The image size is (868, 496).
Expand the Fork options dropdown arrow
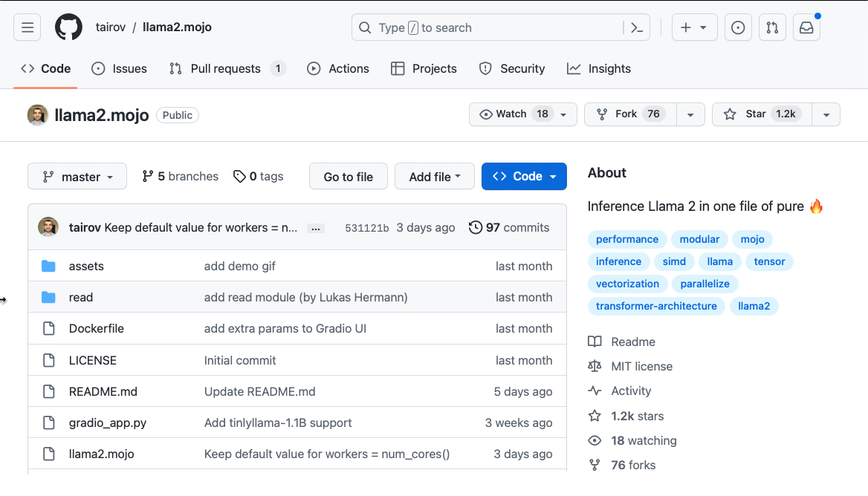[690, 114]
